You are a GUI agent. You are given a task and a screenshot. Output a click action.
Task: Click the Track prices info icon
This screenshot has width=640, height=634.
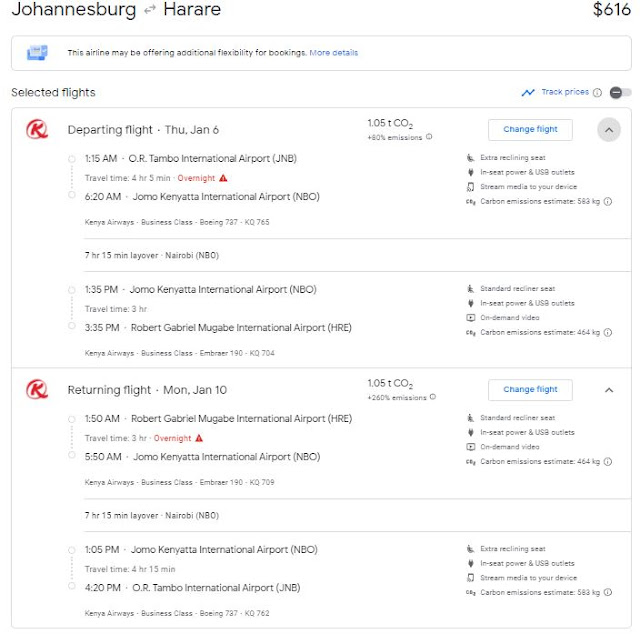[597, 93]
